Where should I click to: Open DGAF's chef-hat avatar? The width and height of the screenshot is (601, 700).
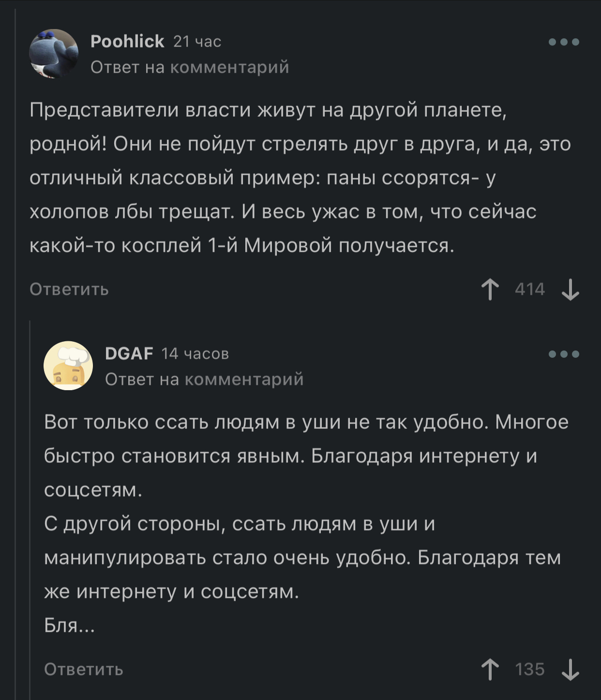click(x=68, y=366)
